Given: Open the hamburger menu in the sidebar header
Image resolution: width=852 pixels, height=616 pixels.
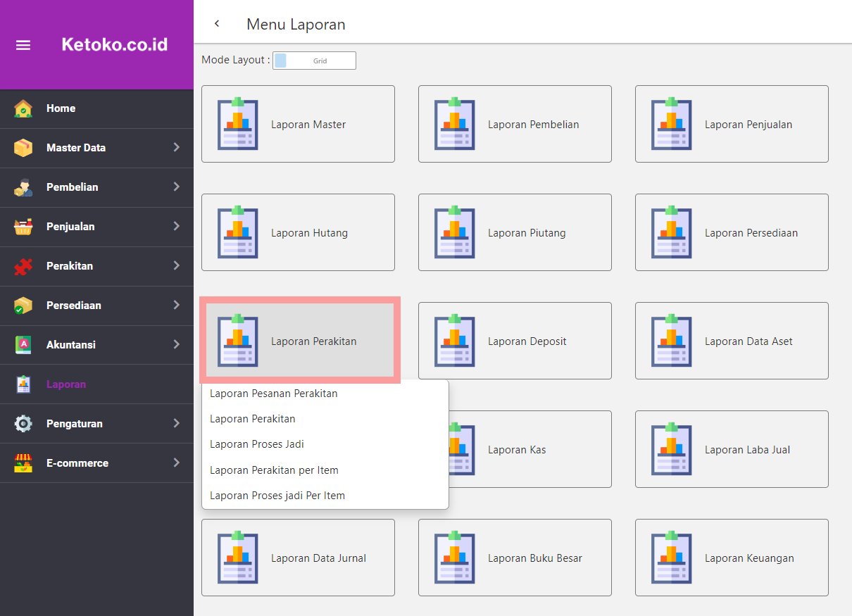Looking at the screenshot, I should [23, 45].
